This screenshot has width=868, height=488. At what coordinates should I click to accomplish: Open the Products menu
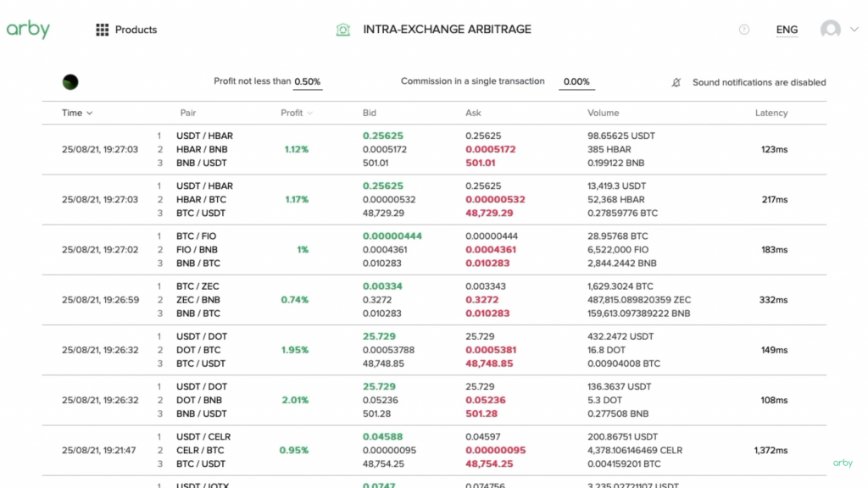pos(136,30)
